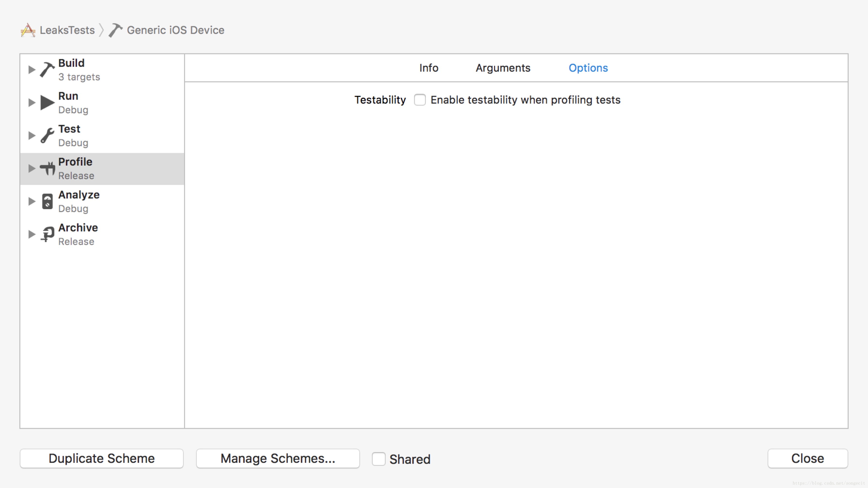Click the Generic iOS Device hammer icon
The width and height of the screenshot is (868, 488).
click(115, 30)
